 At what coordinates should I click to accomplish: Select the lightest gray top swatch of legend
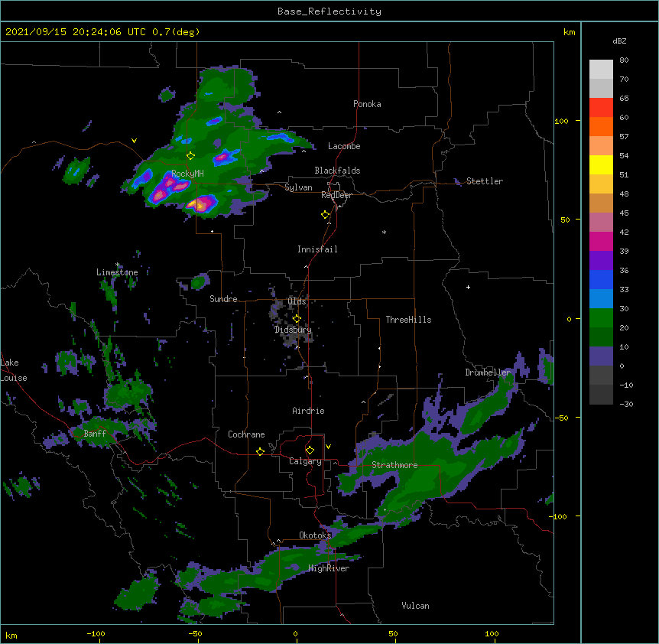(601, 70)
